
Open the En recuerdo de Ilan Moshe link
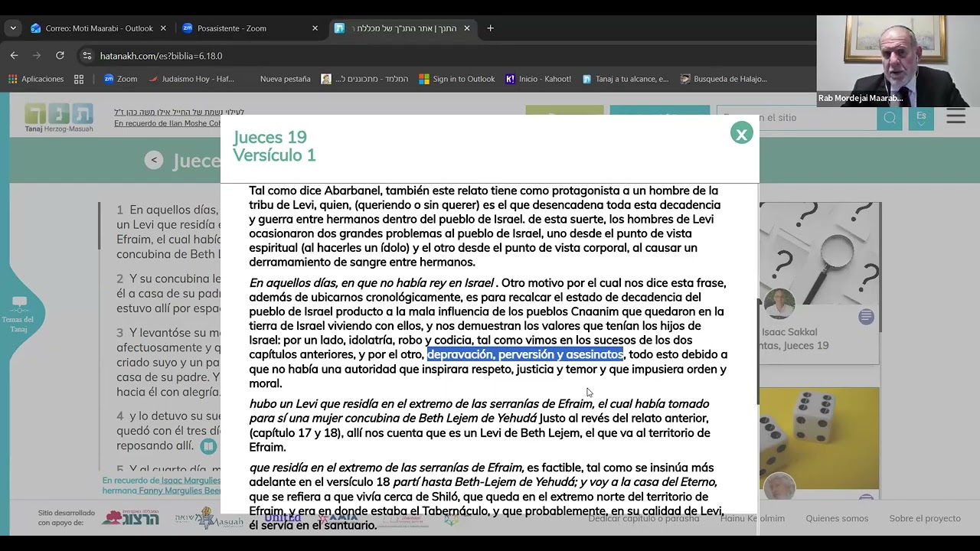point(167,123)
